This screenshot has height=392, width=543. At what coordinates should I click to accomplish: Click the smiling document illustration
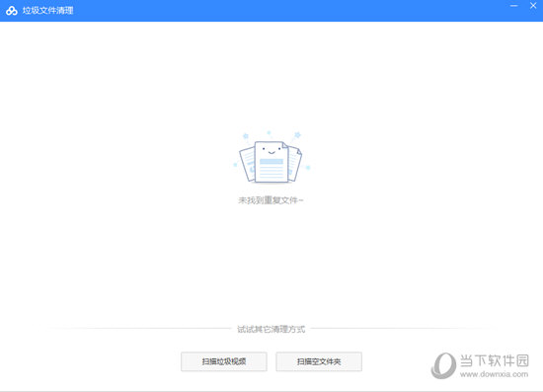(271, 157)
